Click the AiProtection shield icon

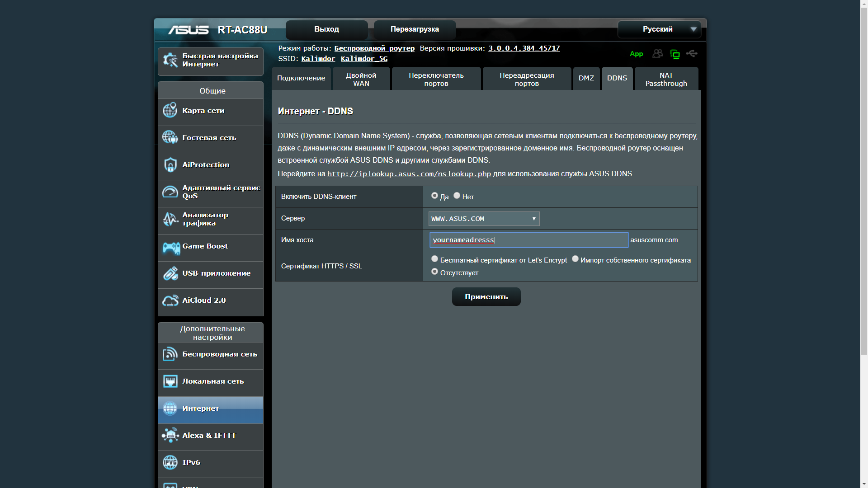coord(170,164)
